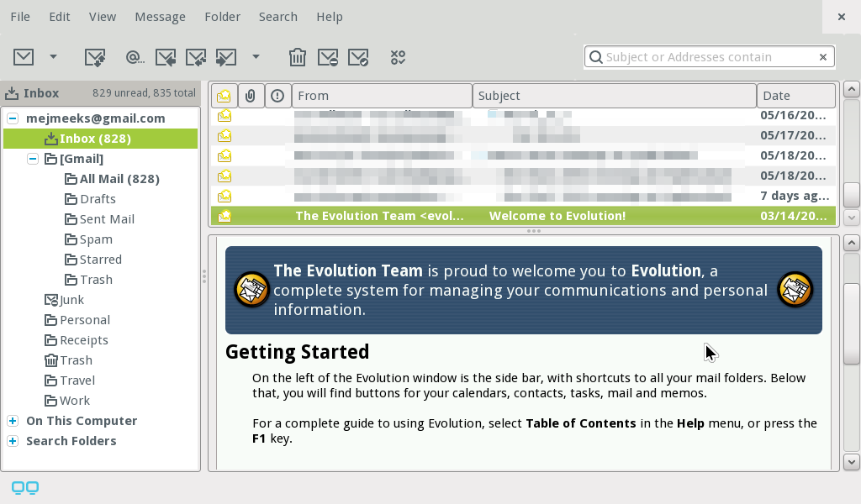Click the search magnifier icon
Screen dimensions: 861x504
[596, 57]
